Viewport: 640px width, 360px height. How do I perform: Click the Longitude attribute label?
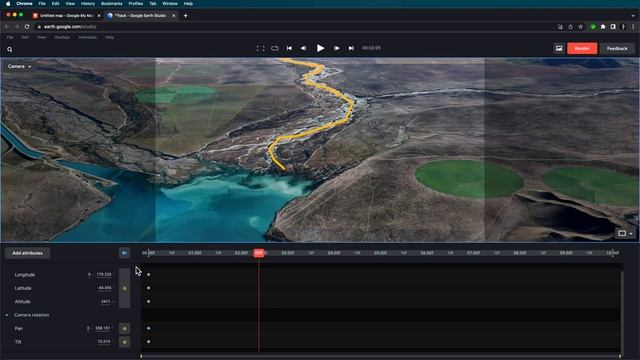24,275
